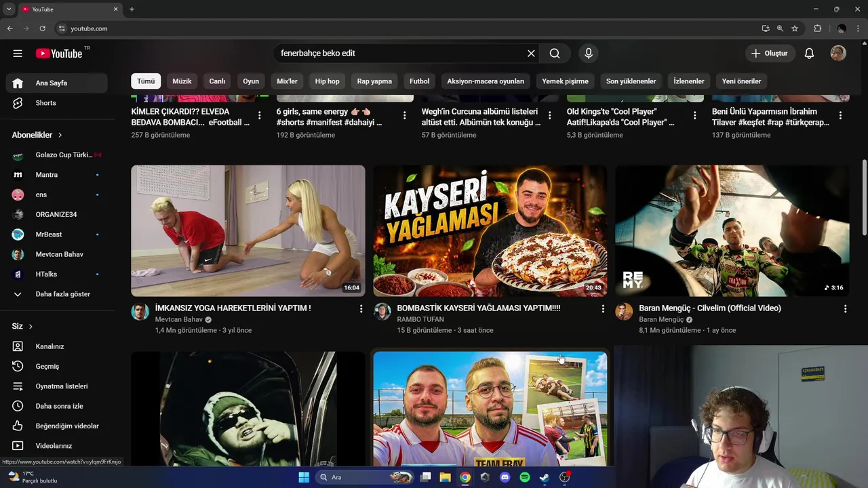Open Geçmiş watch history

[57, 366]
